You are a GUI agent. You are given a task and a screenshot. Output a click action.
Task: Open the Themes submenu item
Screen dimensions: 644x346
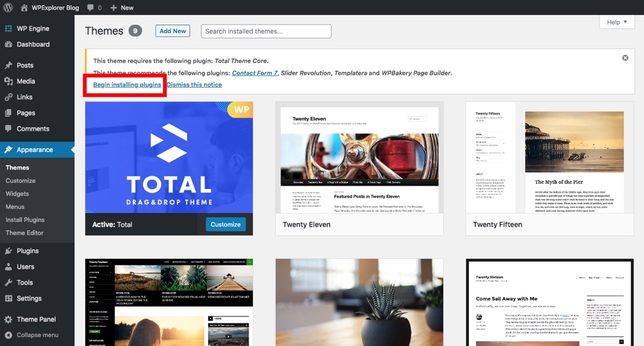tap(17, 168)
